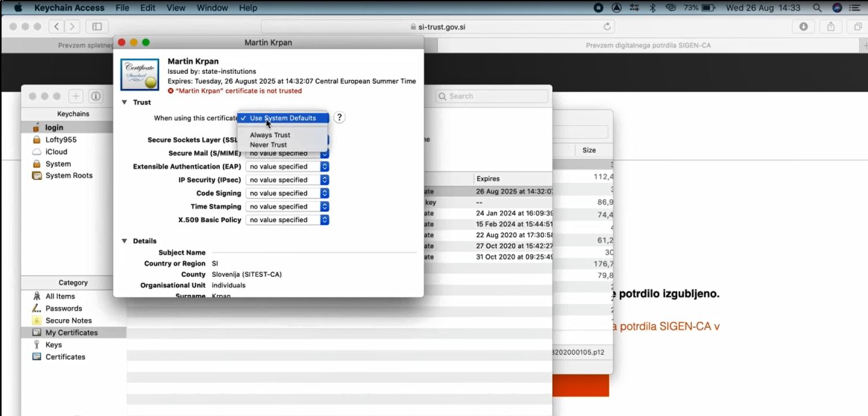
Task: Follow the orange potrdila SIGEN-CA link
Action: 666,327
